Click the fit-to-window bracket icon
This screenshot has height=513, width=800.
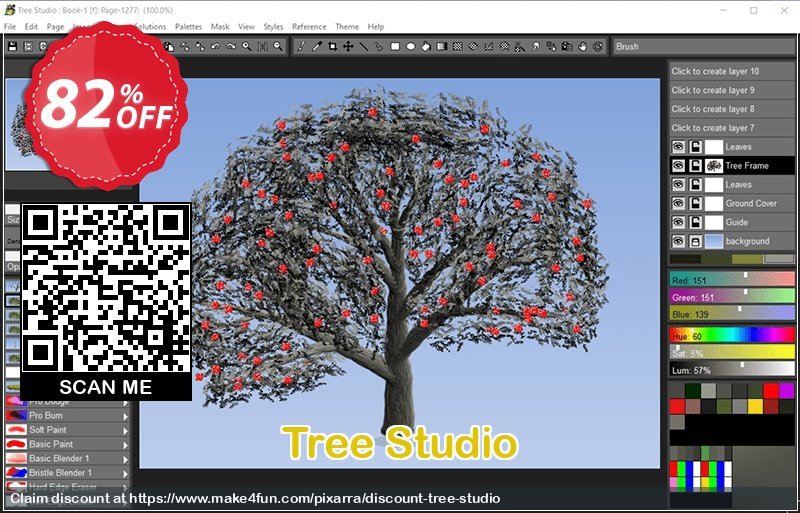(262, 46)
